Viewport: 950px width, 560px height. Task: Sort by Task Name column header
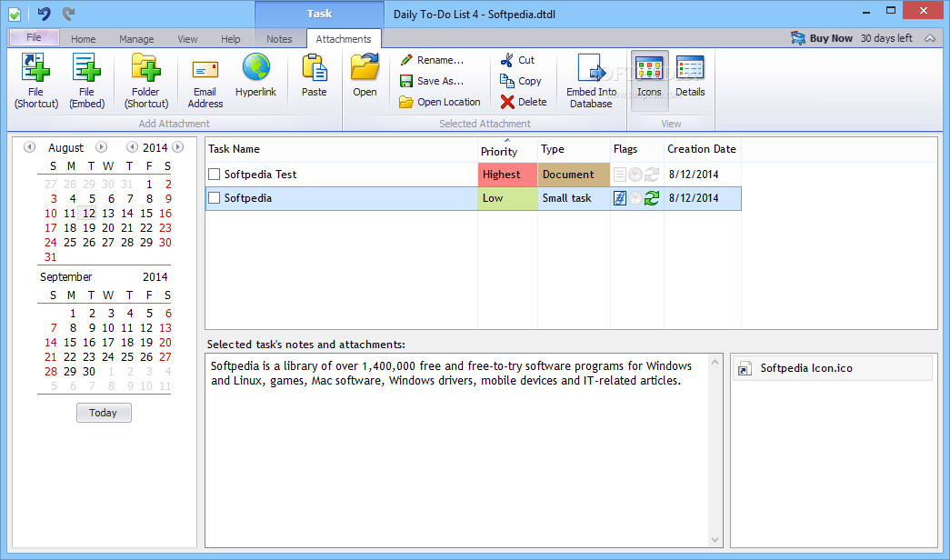click(x=341, y=150)
